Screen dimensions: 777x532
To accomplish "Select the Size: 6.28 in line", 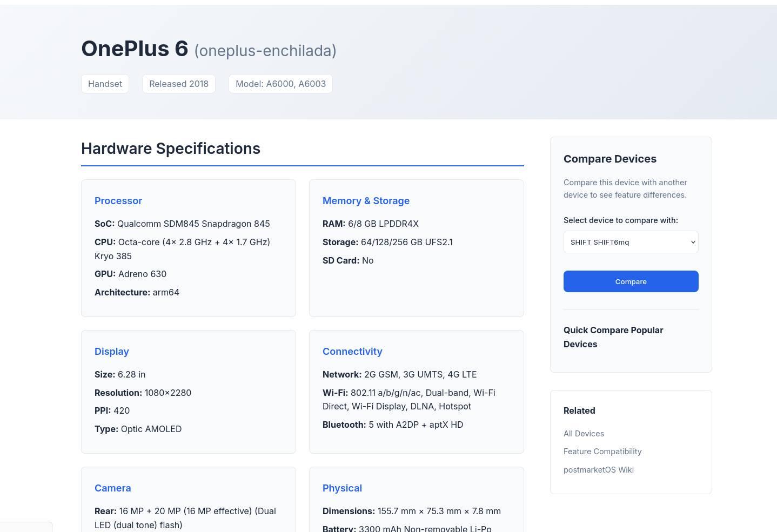I will [x=120, y=374].
